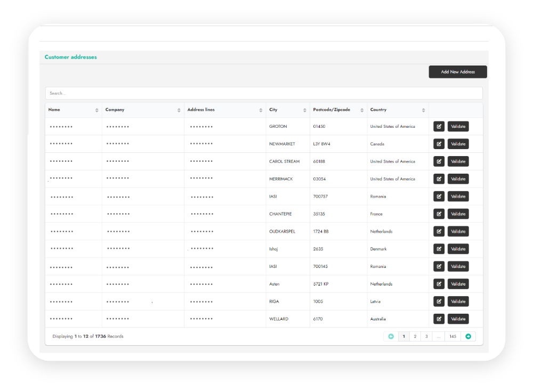The height and width of the screenshot is (392, 533).
Task: Validate the WELLARD address
Action: pyautogui.click(x=458, y=319)
